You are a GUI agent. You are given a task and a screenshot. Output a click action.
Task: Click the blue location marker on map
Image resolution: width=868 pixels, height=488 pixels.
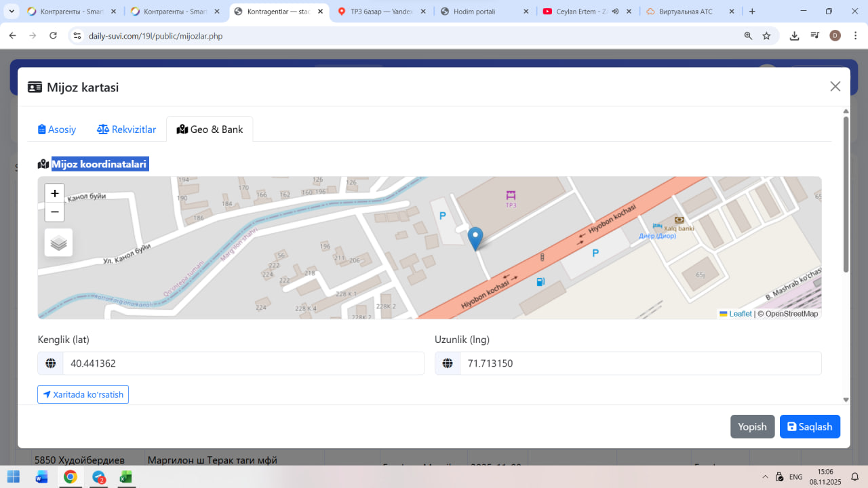475,238
